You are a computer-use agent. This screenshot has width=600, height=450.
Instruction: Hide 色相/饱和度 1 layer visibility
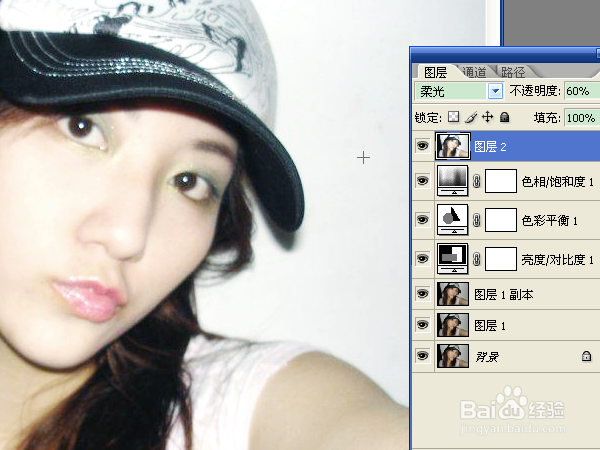422,181
